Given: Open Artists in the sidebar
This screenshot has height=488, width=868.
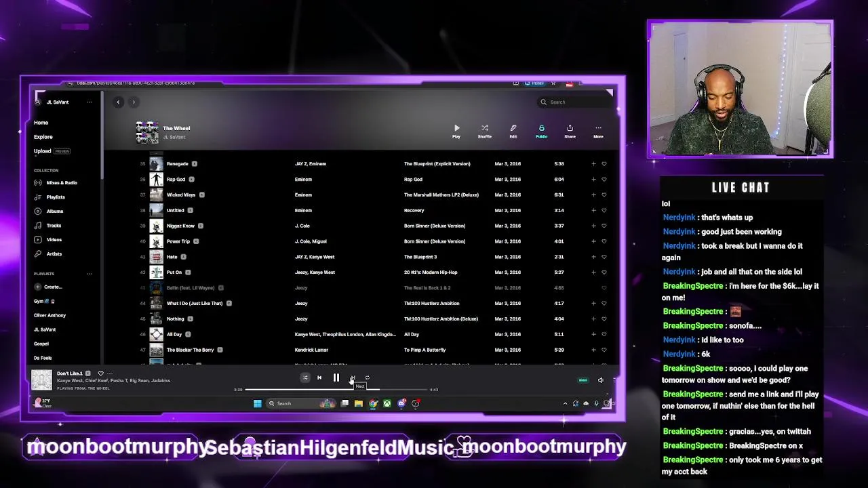Looking at the screenshot, I should (48, 253).
